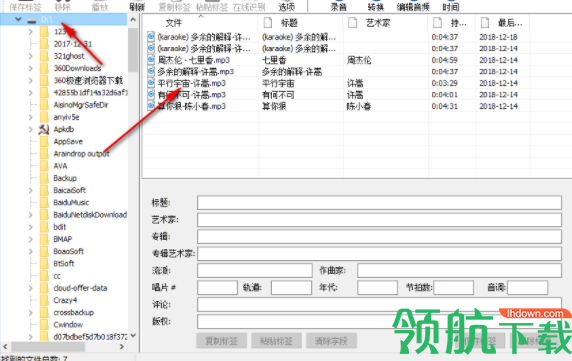Click into the 年代 input field
This screenshot has width=572, height=361.
(378, 288)
